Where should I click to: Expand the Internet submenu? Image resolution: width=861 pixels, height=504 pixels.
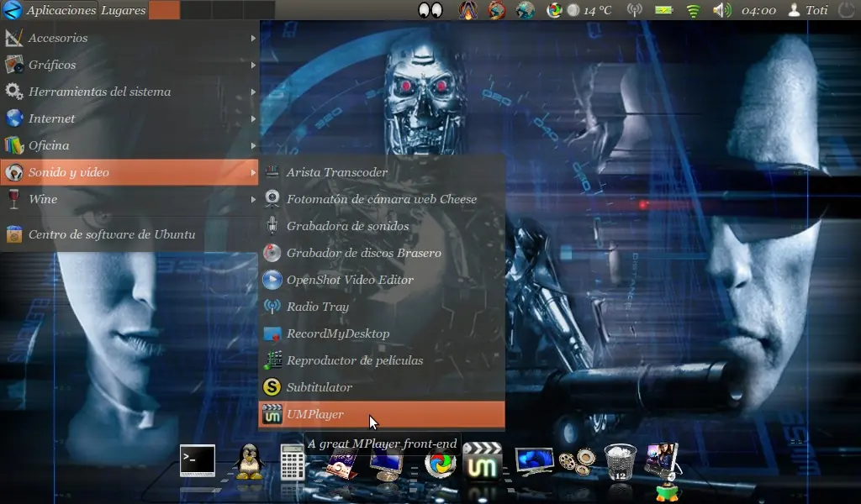point(129,118)
